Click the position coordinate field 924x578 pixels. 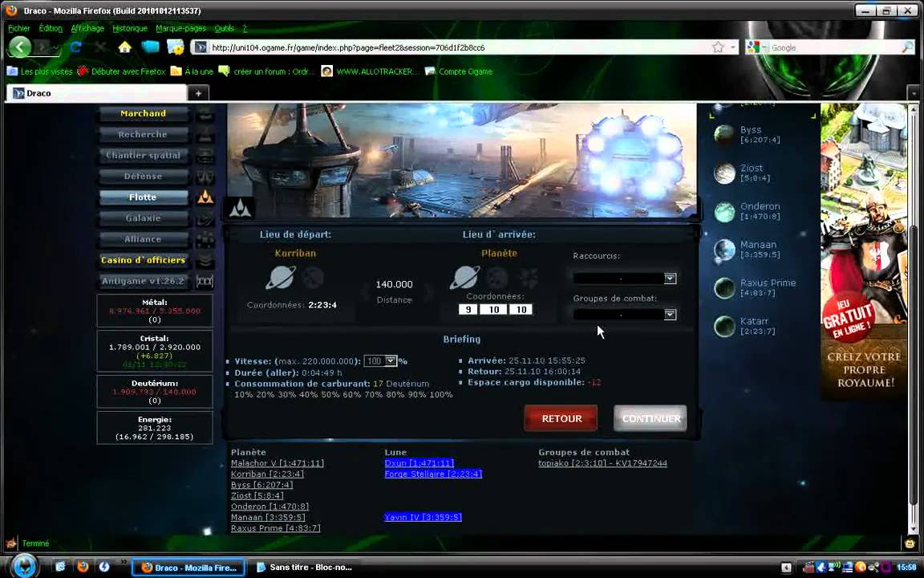(x=521, y=310)
